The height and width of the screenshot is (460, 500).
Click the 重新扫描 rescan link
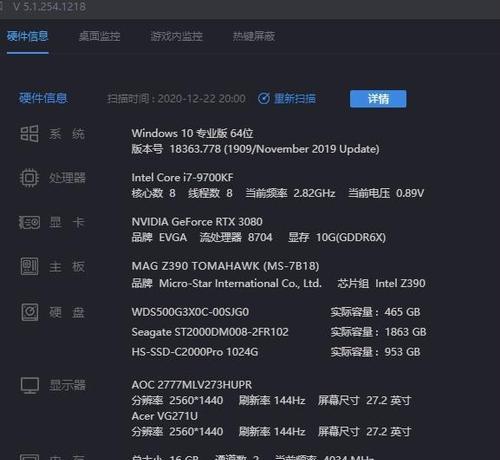coord(295,98)
